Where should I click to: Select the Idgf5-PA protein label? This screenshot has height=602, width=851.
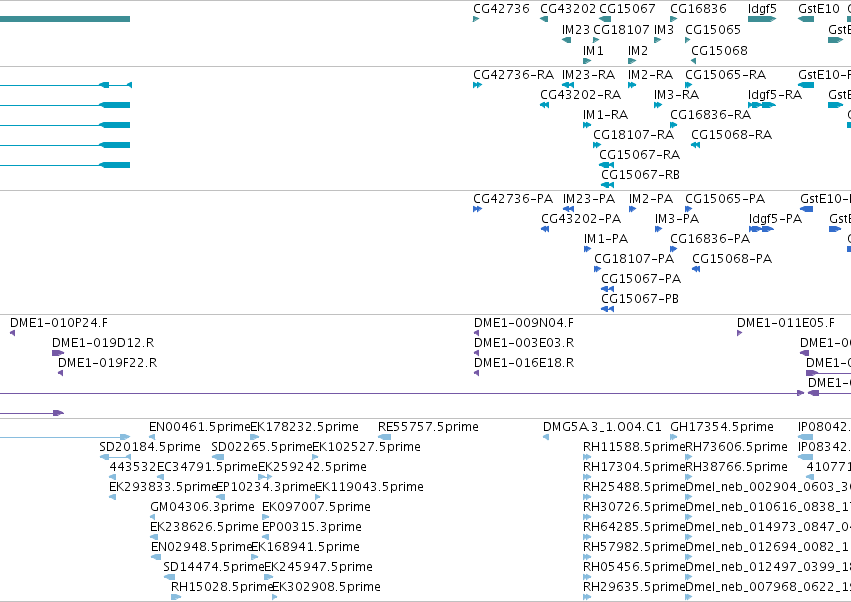click(x=775, y=219)
